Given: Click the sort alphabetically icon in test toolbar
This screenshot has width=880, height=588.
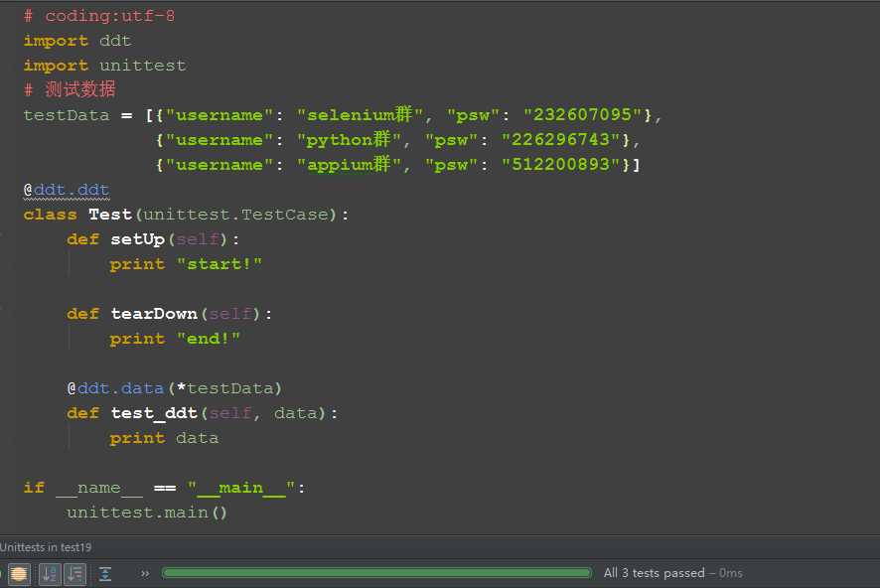Looking at the screenshot, I should [50, 573].
